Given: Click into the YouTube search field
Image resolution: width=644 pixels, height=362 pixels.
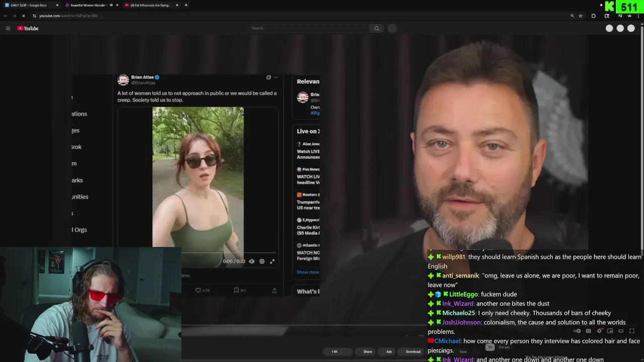Looking at the screenshot, I should [x=309, y=28].
